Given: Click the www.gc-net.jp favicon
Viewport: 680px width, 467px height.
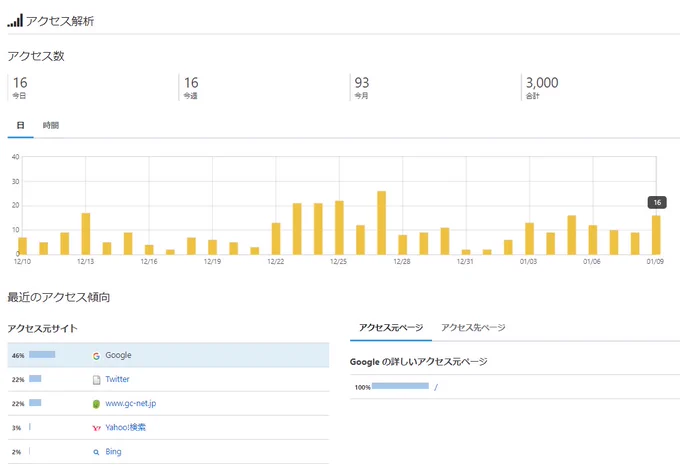Looking at the screenshot, I should 96,404.
